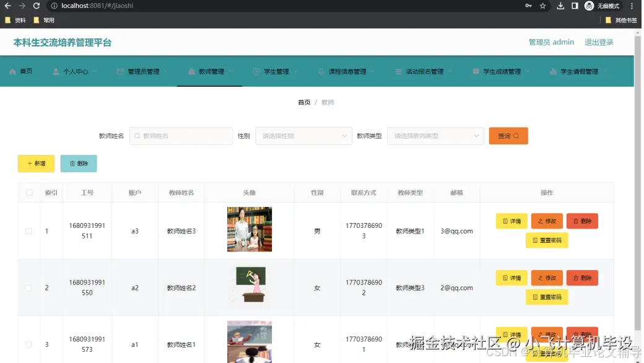Click the 新增 plus button to add teacher
The image size is (644, 363).
35,163
